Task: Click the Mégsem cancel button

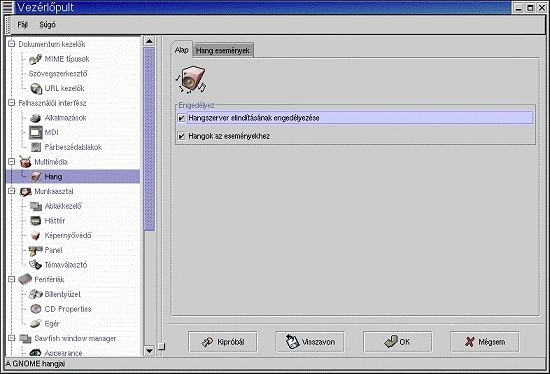Action: [485, 342]
